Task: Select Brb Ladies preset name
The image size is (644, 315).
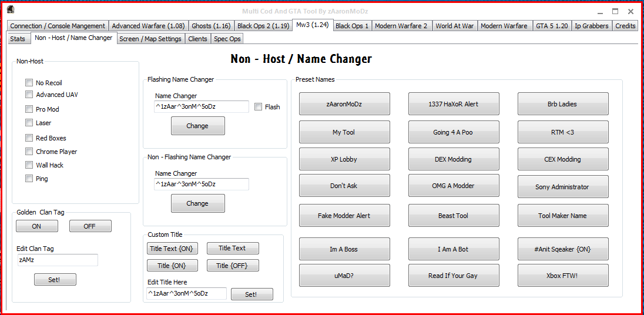Action: point(563,104)
